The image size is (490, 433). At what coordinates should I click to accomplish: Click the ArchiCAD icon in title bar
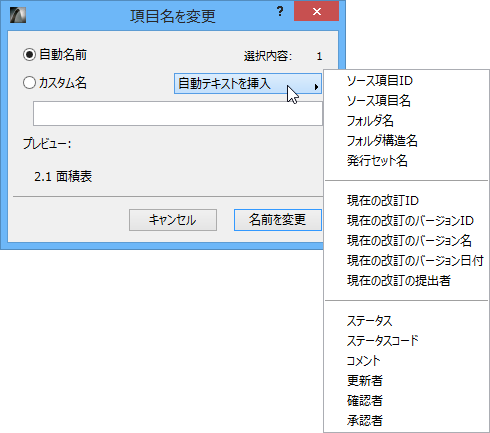point(18,15)
